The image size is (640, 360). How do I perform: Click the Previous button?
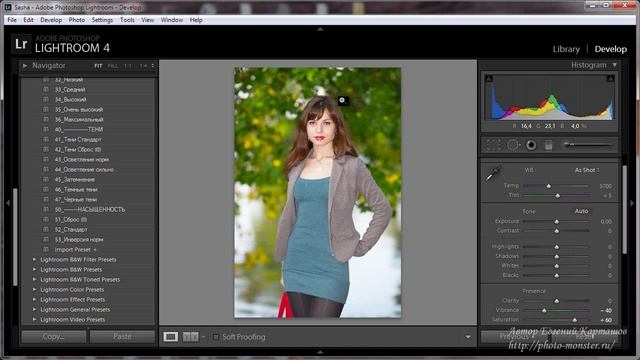coord(514,337)
